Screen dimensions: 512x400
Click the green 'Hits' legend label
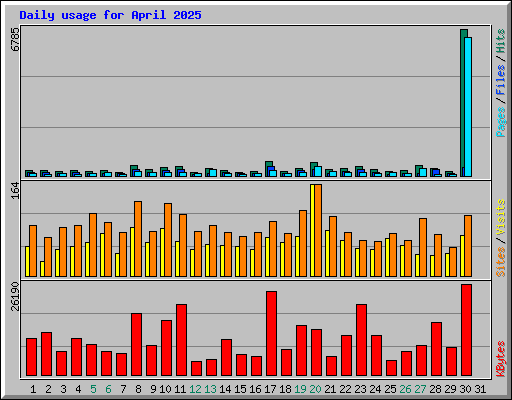pos(500,41)
